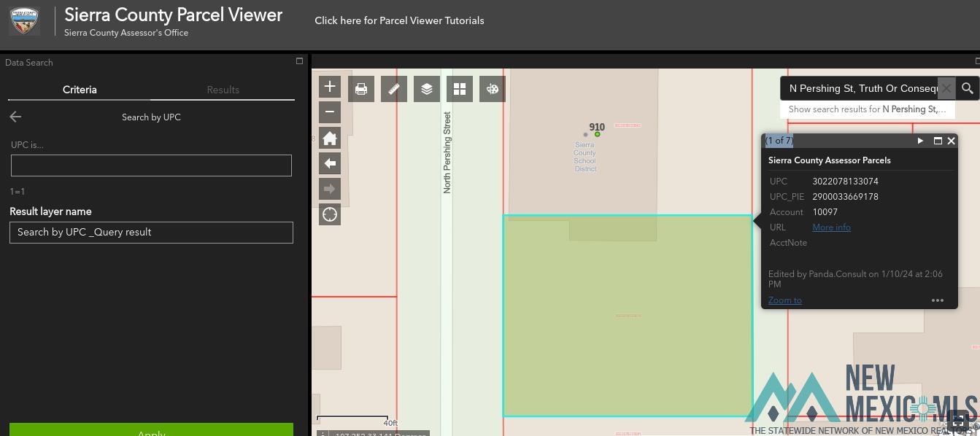The height and width of the screenshot is (436, 980).
Task: Switch to the Results tab
Action: pyautogui.click(x=223, y=90)
